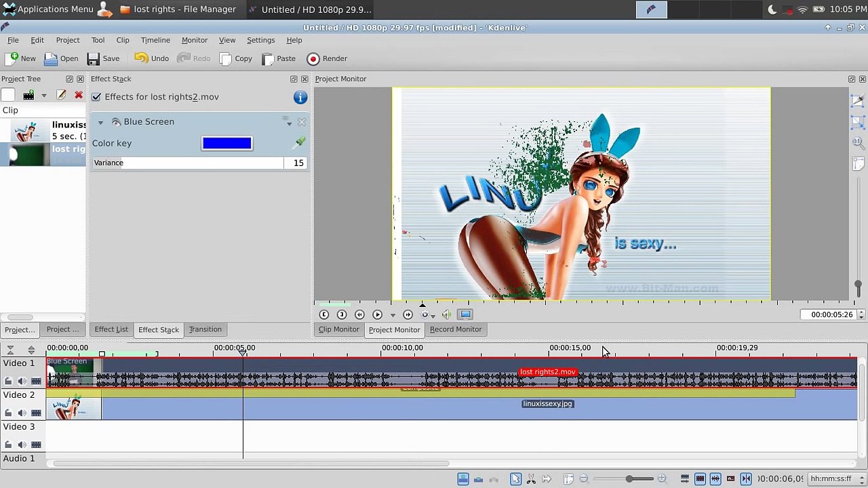Toggle the Blue Screen effect enable icon

pos(116,122)
